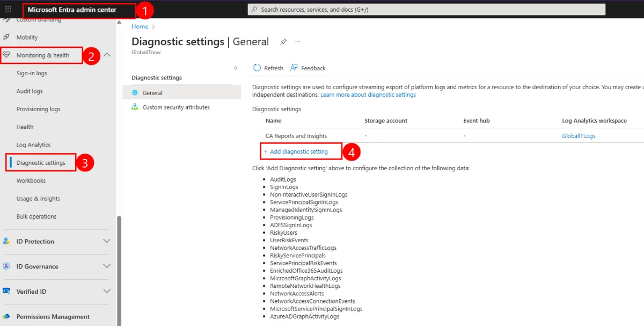The width and height of the screenshot is (644, 326).
Task: Click Learn more about diagnostic settings
Action: 368,95
